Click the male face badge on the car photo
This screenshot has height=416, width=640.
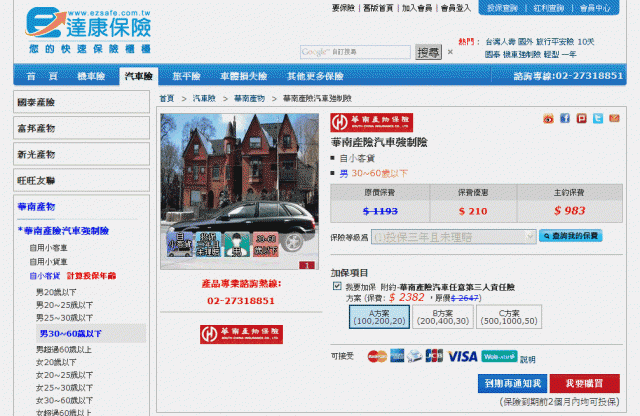point(237,245)
